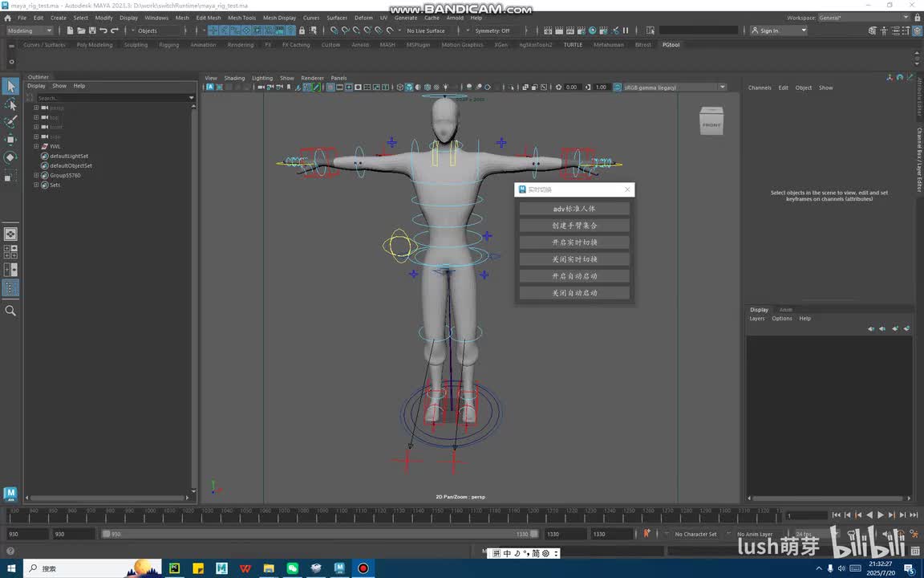
Task: Click the Lock selection padlock icon
Action: pyautogui.click(x=302, y=31)
